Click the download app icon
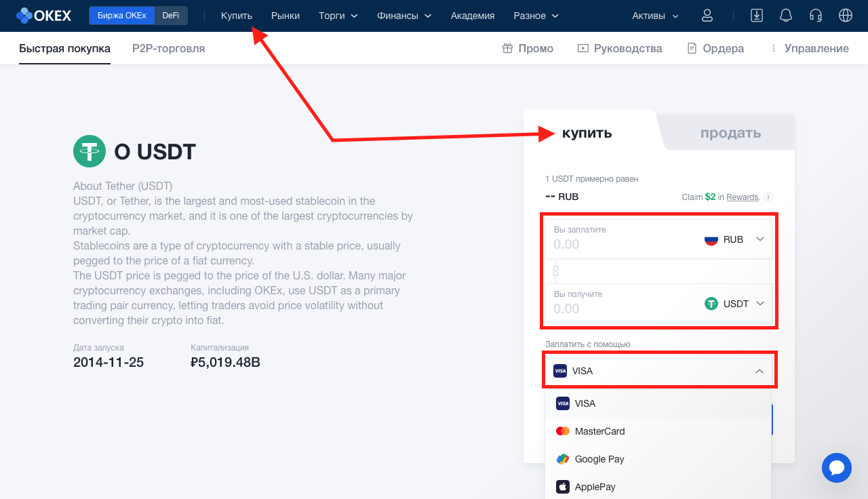The height and width of the screenshot is (499, 868). [757, 16]
